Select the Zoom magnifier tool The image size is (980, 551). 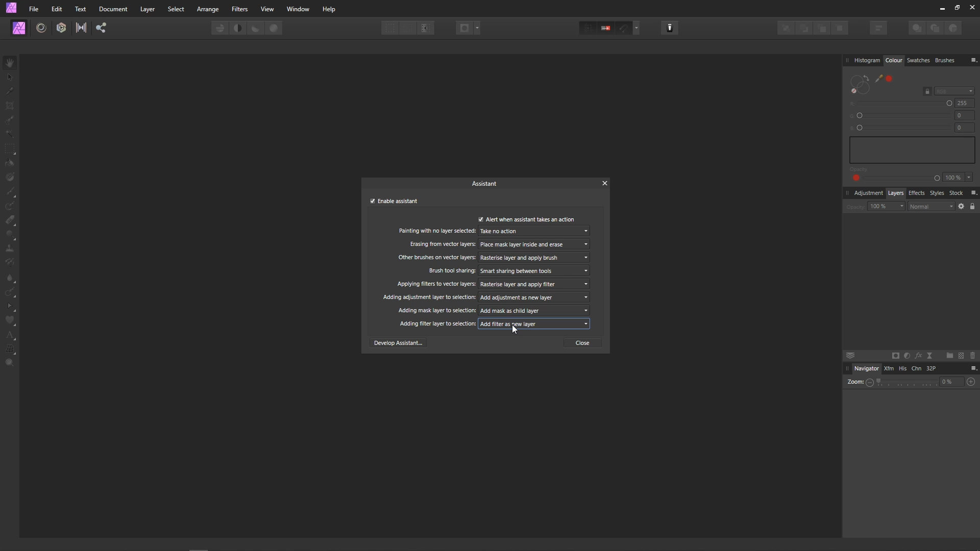click(x=10, y=363)
